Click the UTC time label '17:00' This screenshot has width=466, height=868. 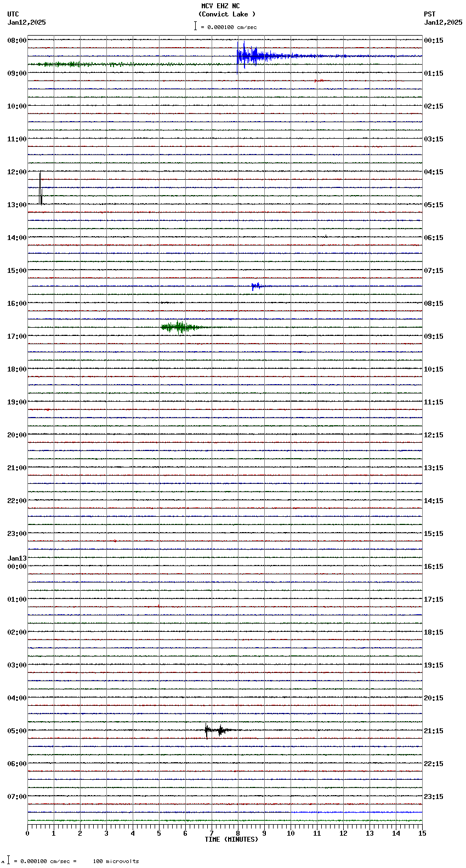17,336
